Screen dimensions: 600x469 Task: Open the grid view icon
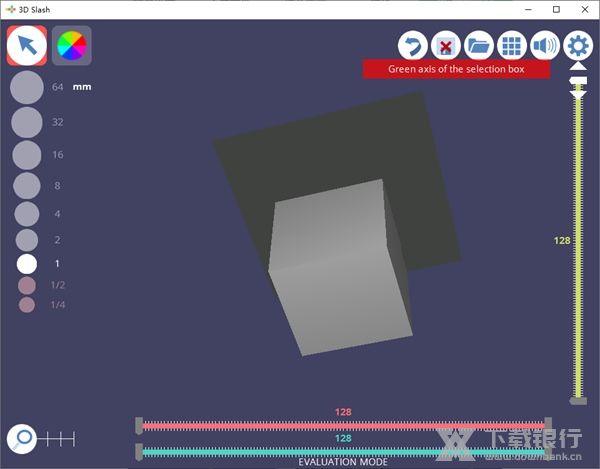click(x=512, y=46)
